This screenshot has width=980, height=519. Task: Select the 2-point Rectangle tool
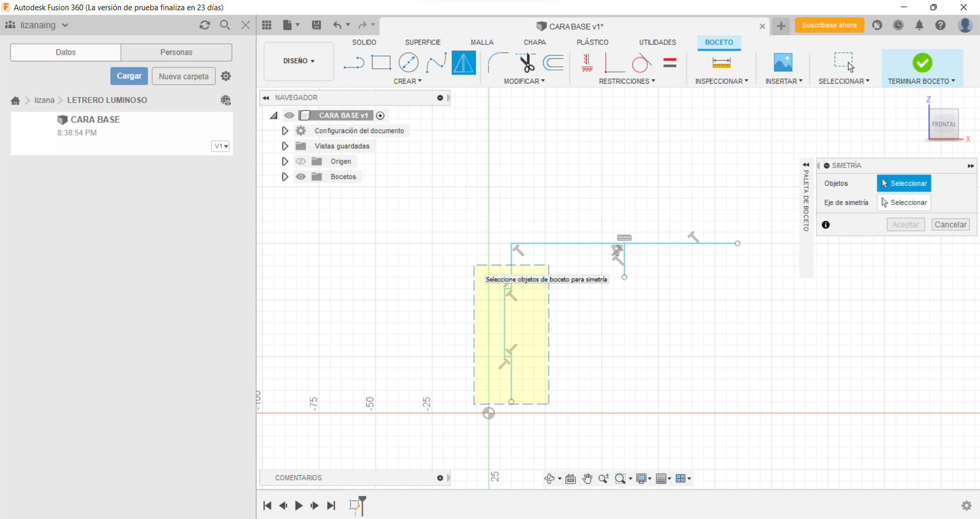(381, 63)
